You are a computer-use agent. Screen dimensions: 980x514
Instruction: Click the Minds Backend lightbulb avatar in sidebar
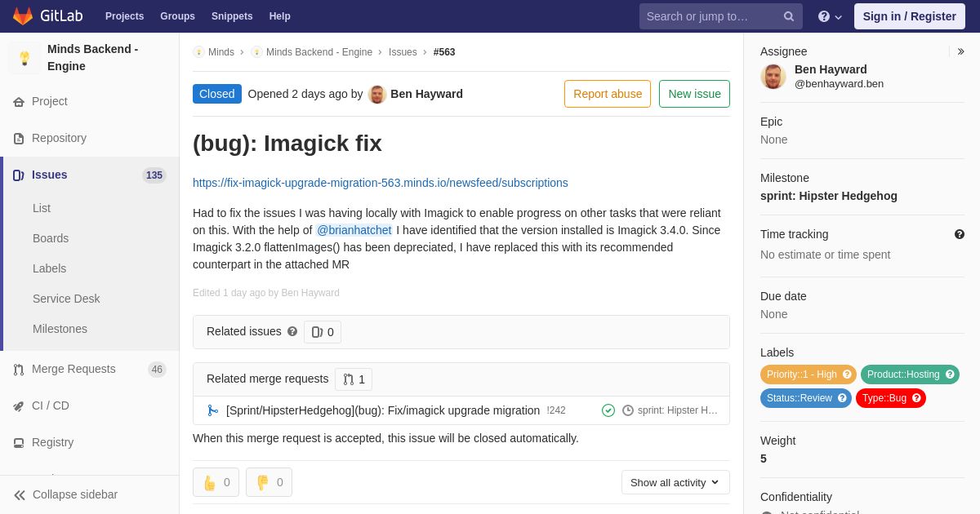[x=24, y=58]
